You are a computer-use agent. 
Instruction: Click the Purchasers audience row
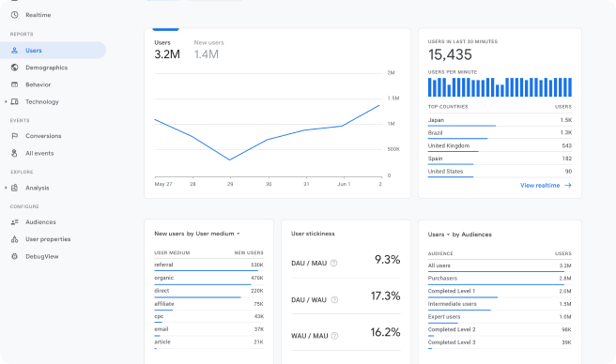click(x=500, y=279)
